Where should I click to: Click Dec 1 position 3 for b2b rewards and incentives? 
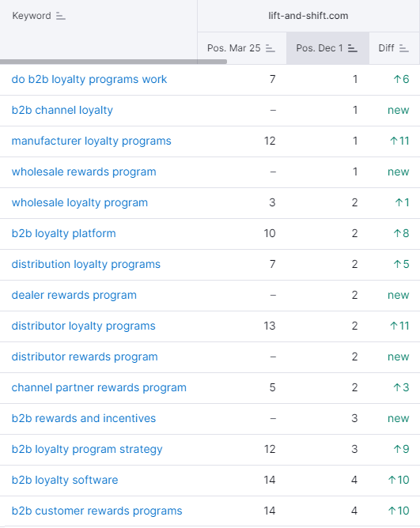click(354, 418)
